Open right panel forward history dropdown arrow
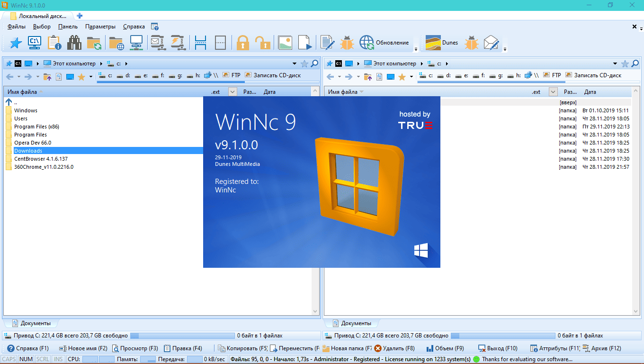644x364 pixels. click(x=358, y=76)
